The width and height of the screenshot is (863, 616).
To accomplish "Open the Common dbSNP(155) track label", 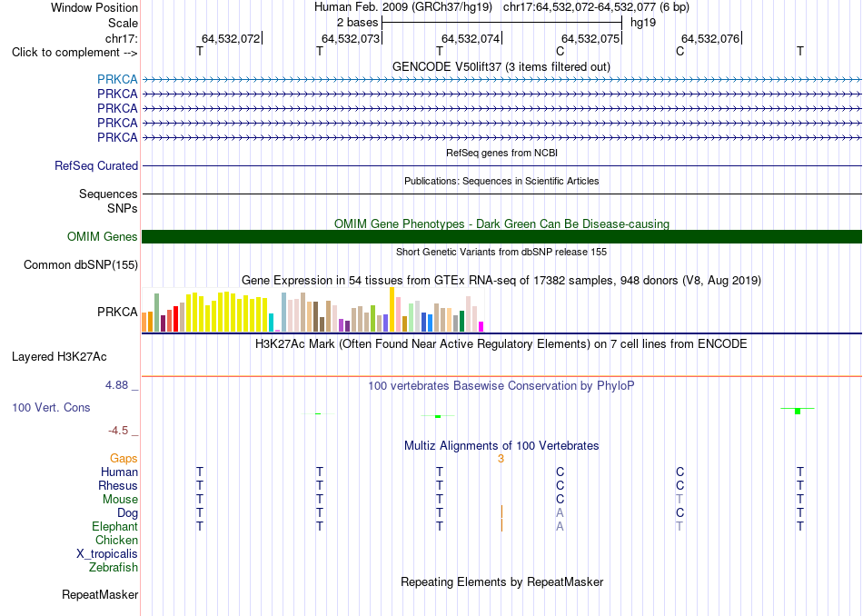I will (81, 264).
